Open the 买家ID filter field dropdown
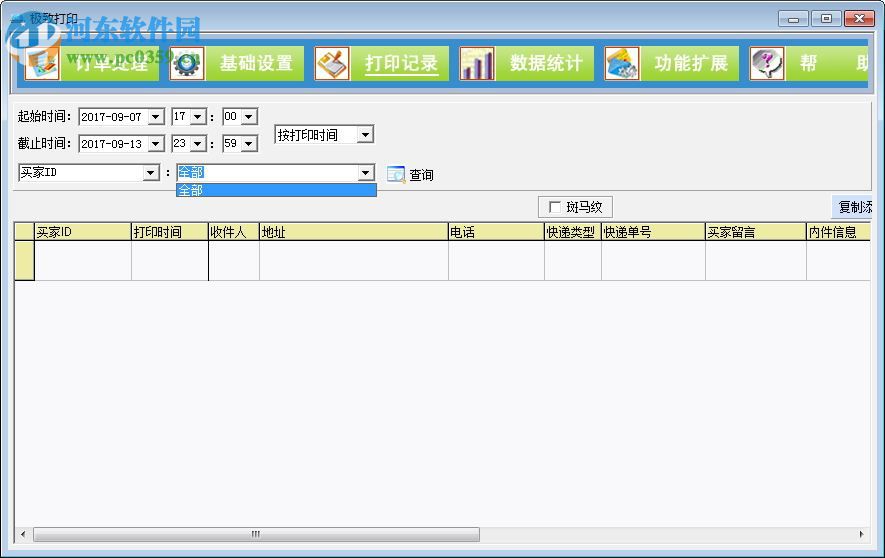Viewport: 885px width, 558px height. tap(151, 173)
